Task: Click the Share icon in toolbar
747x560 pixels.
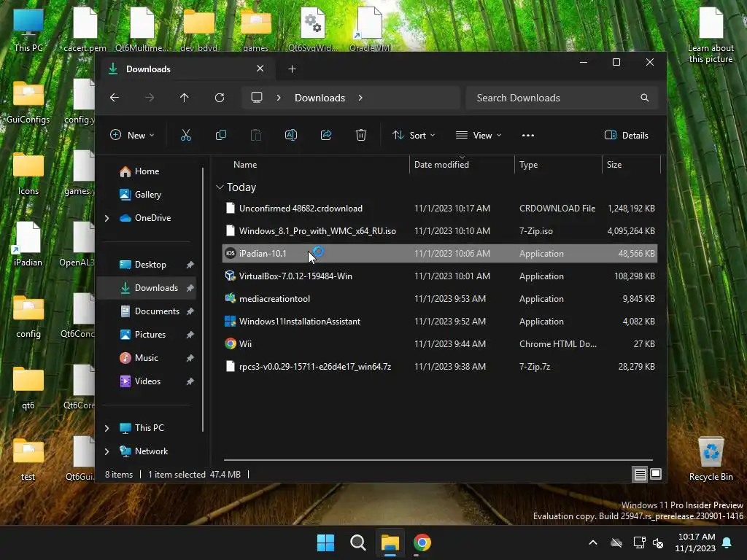Action: (x=326, y=135)
